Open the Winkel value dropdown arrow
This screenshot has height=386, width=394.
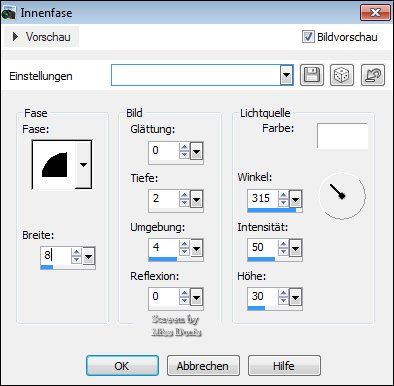point(295,200)
